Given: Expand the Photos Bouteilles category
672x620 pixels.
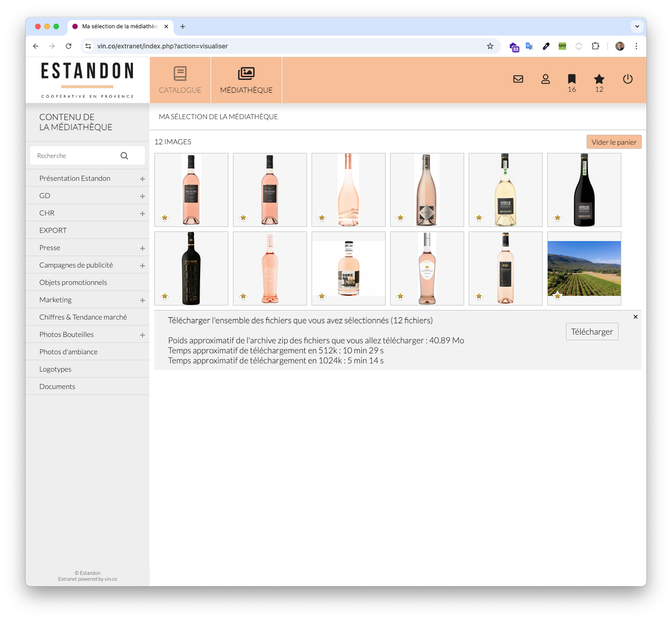Looking at the screenshot, I should click(143, 335).
